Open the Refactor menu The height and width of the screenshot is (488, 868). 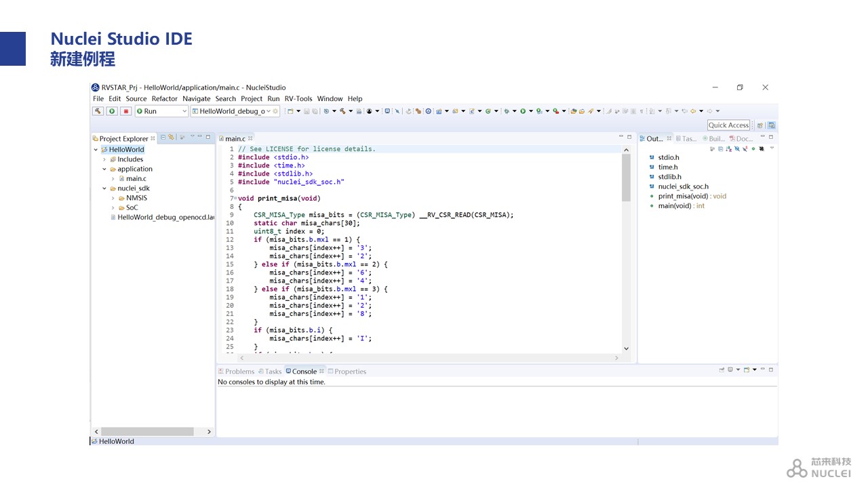click(x=165, y=98)
